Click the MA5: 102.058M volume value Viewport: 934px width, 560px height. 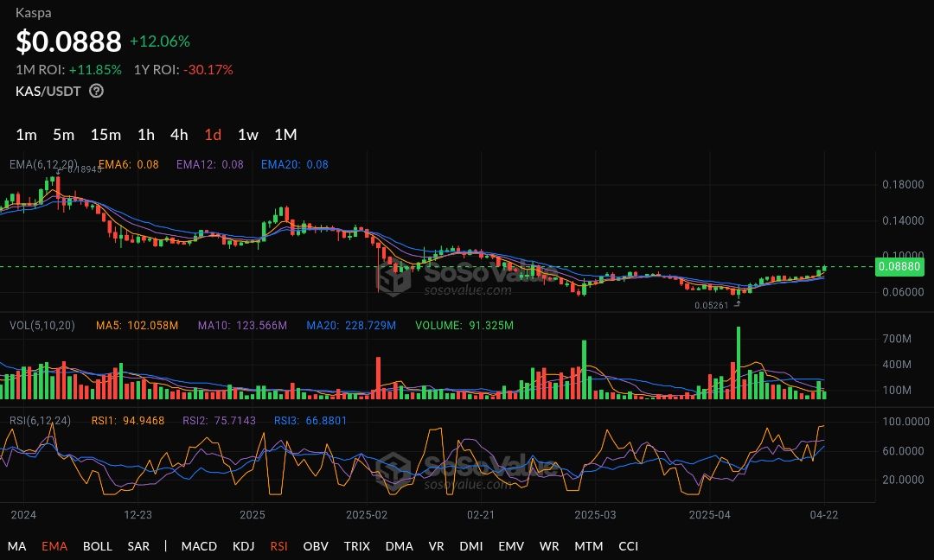coord(137,326)
